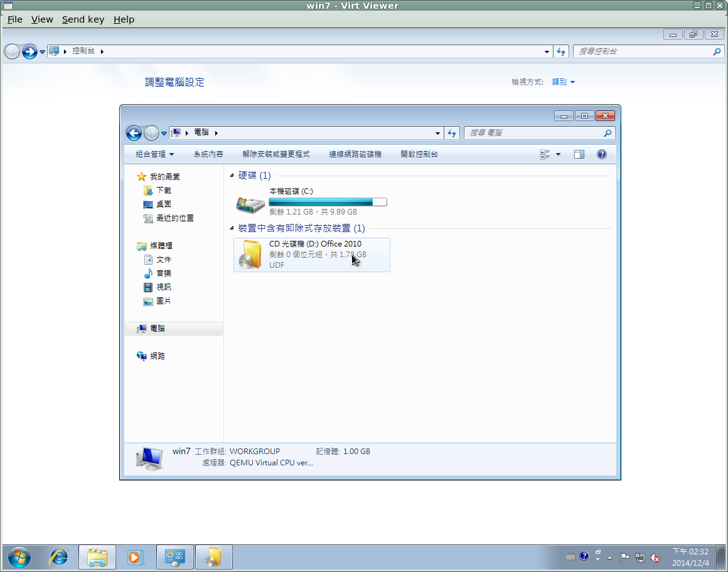Open the View menu of Virt Viewer

pyautogui.click(x=41, y=19)
